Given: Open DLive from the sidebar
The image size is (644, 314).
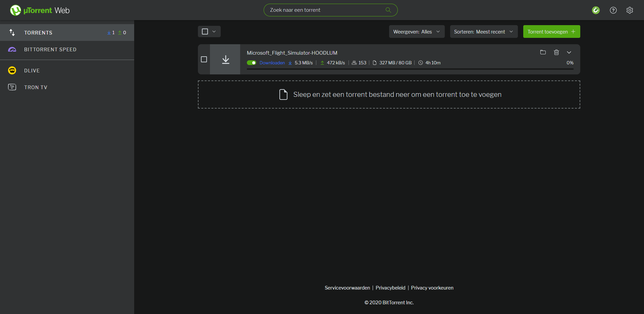Looking at the screenshot, I should (32, 71).
